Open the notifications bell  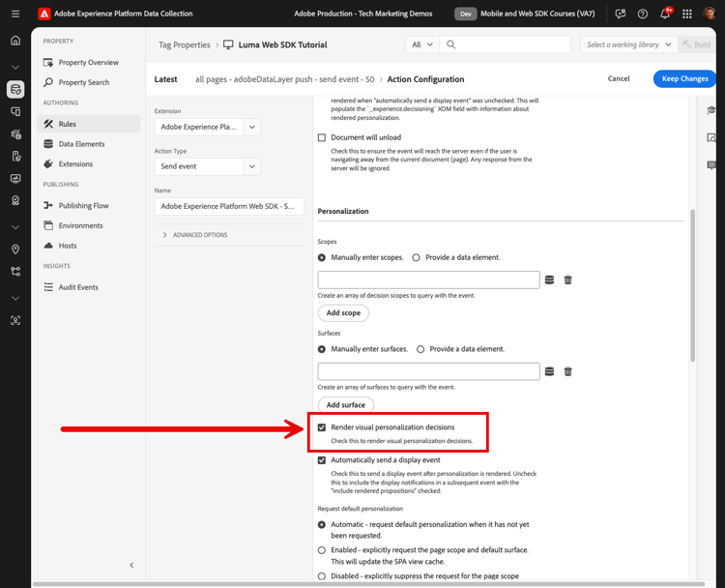click(x=665, y=14)
